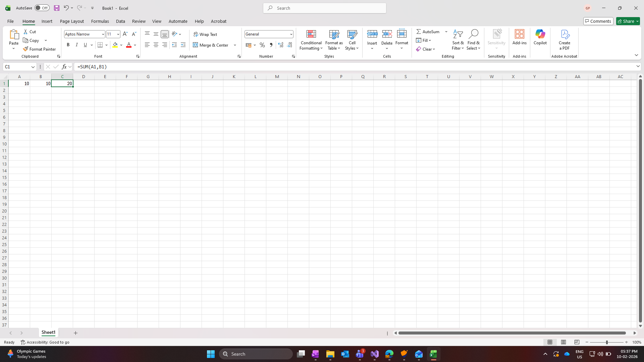Add a new sheet with the plus button
This screenshot has height=362, width=644.
(x=75, y=333)
